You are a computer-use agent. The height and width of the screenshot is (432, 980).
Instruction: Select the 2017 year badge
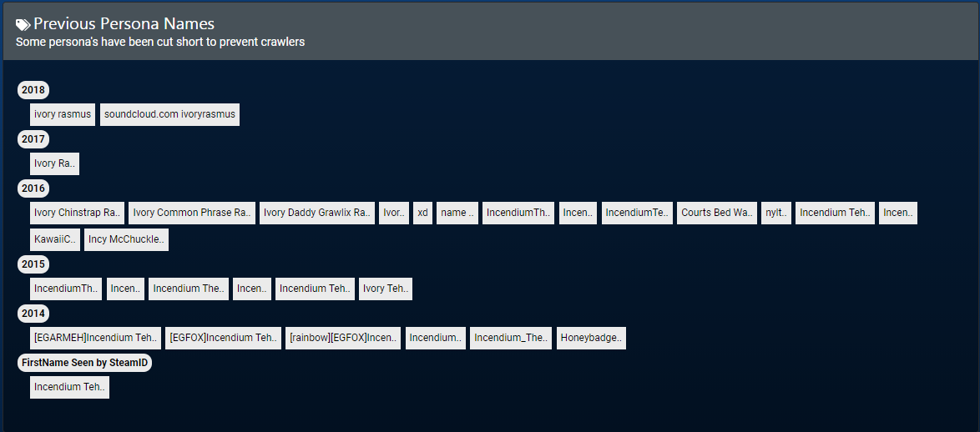click(x=33, y=139)
